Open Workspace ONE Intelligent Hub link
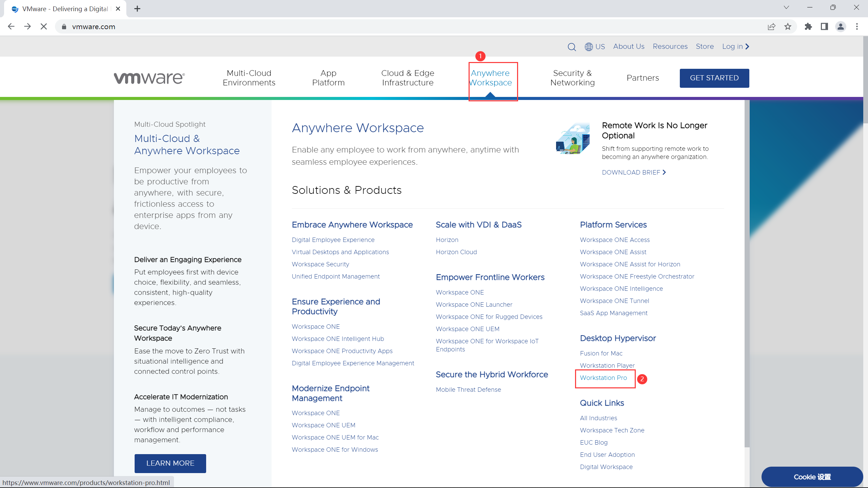The width and height of the screenshot is (868, 488). (x=338, y=339)
